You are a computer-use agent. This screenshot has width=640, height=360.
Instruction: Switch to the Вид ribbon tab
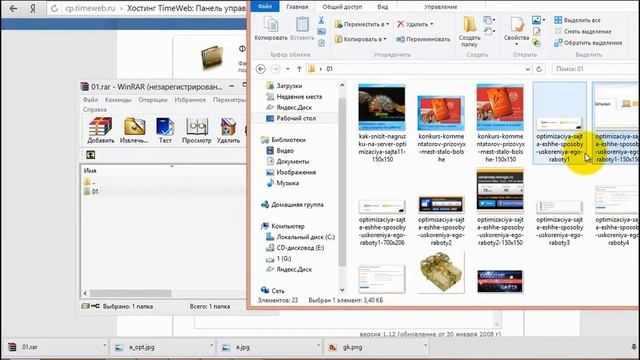point(382,7)
